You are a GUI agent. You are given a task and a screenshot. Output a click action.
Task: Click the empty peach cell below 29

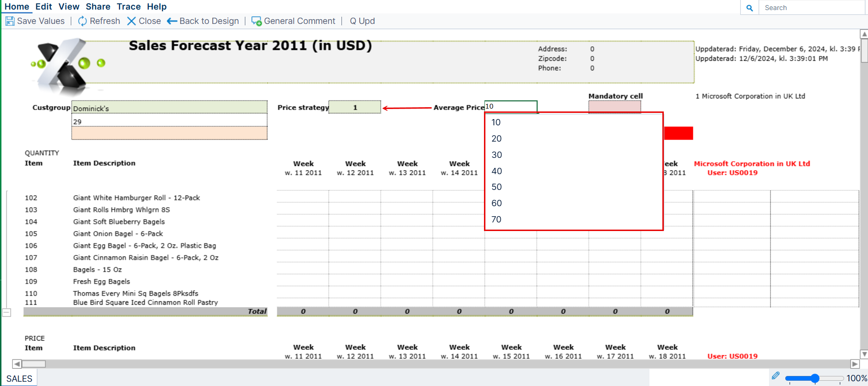tap(169, 133)
